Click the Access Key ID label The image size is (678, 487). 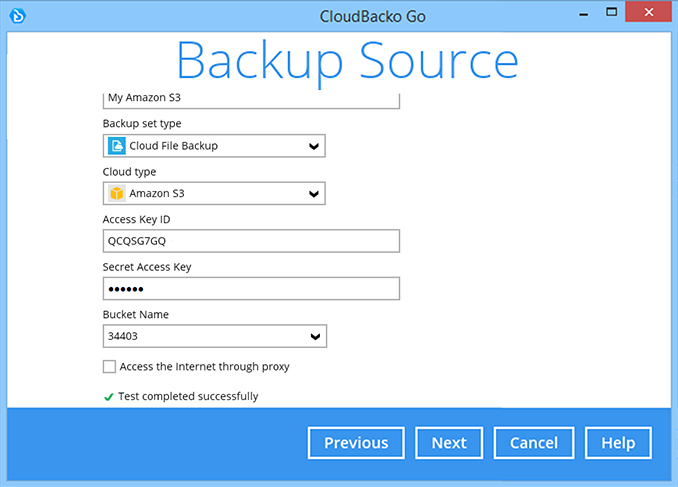pyautogui.click(x=137, y=219)
